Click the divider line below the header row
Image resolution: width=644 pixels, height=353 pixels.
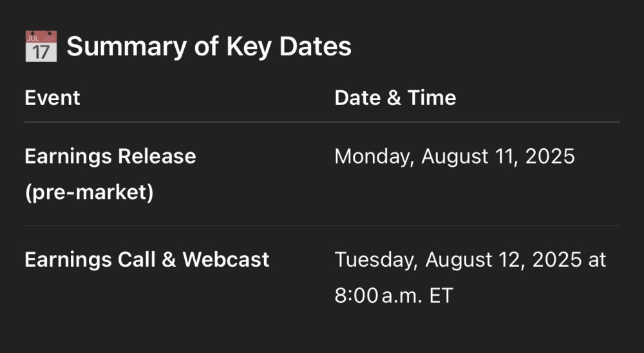point(322,122)
